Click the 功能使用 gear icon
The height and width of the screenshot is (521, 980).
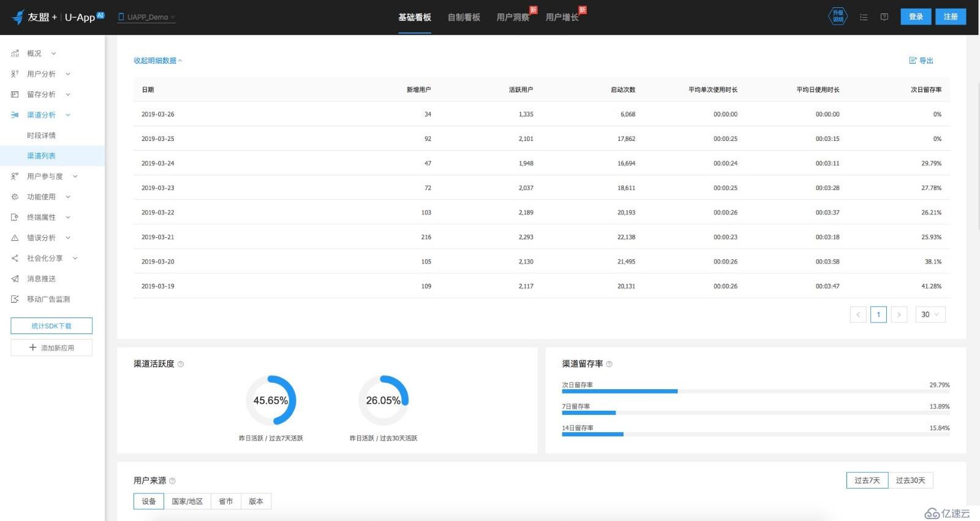click(15, 197)
